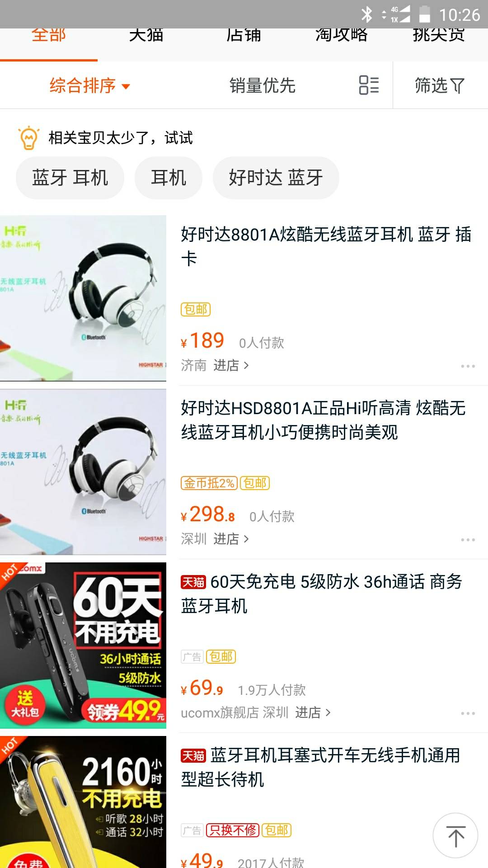Expand the 综合排序 sort dropdown

89,85
